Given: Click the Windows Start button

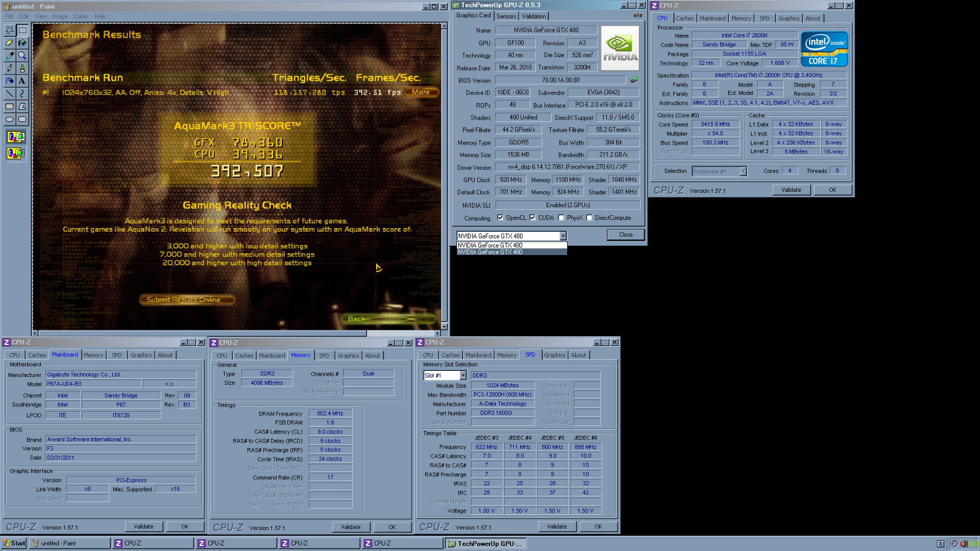Looking at the screenshot, I should point(14,544).
